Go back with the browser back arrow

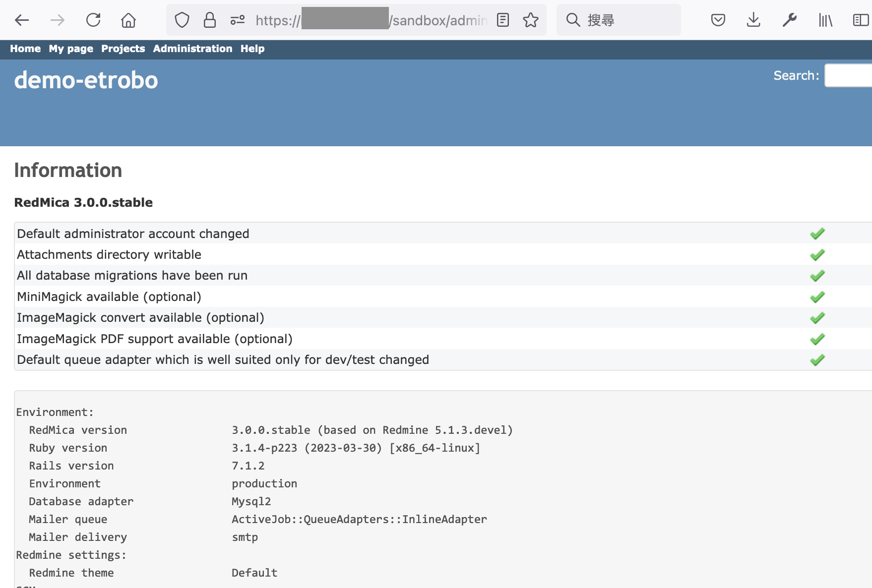(x=22, y=20)
